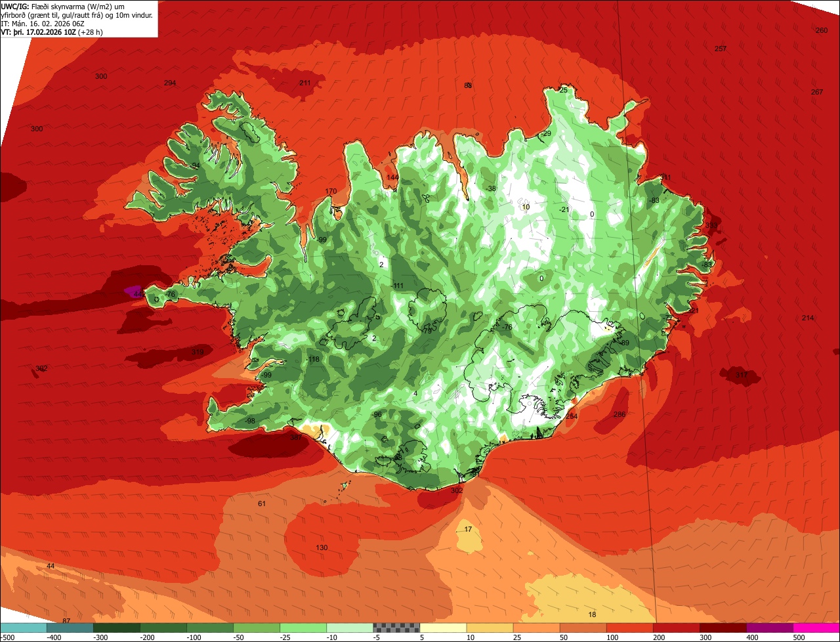This screenshot has width=840, height=642.
Task: Click the map value '44' in the southwest corner
Action: [51, 566]
